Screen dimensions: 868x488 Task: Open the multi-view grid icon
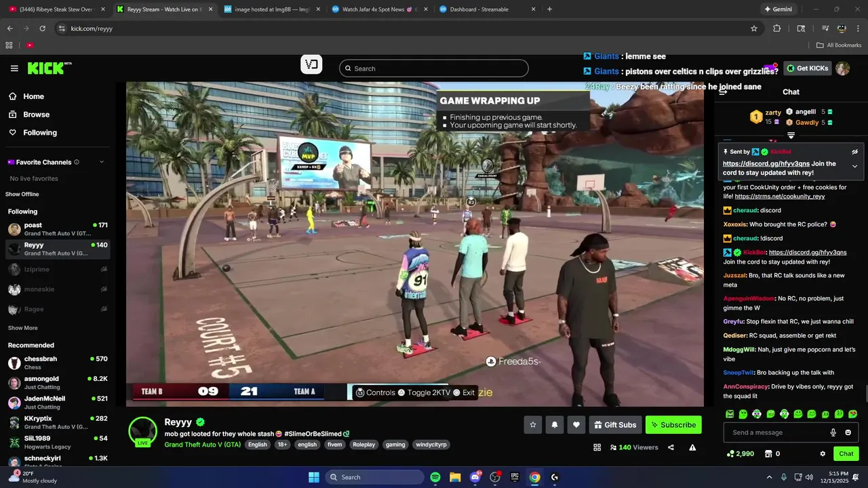tap(597, 447)
